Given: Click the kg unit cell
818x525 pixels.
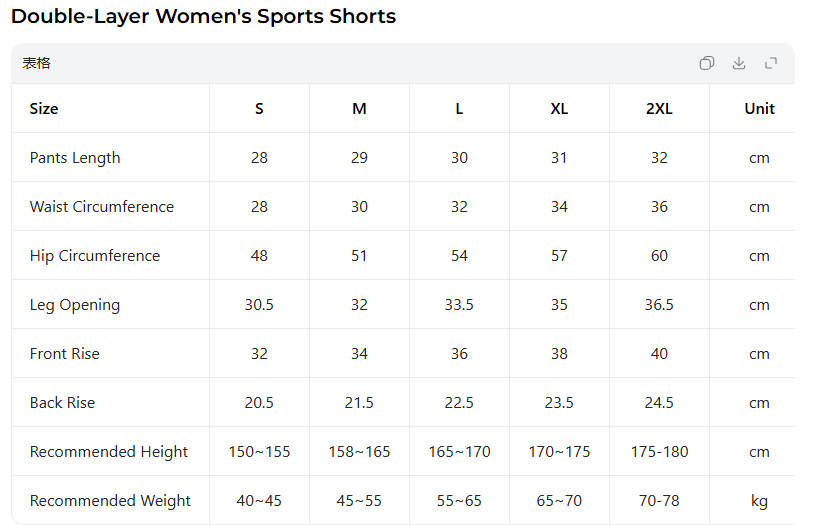Looking at the screenshot, I should point(759,501).
